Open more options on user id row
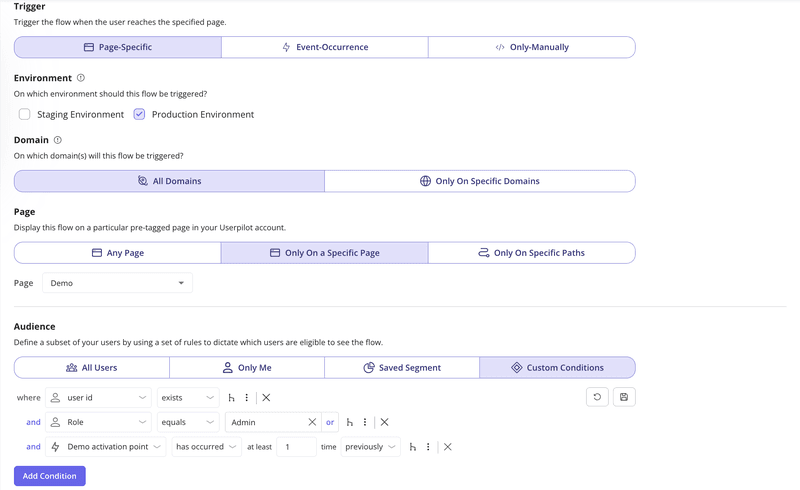The height and width of the screenshot is (490, 800). pos(246,398)
